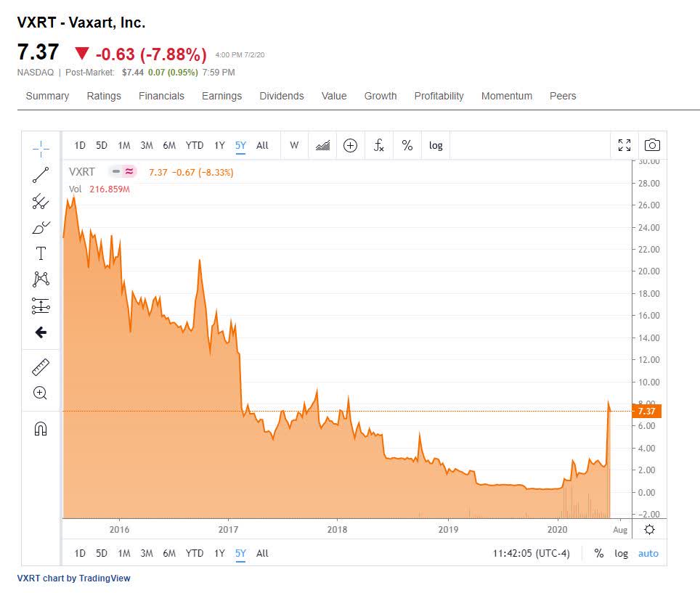Open chart settings gear icon
700x593 pixels.
[x=650, y=530]
